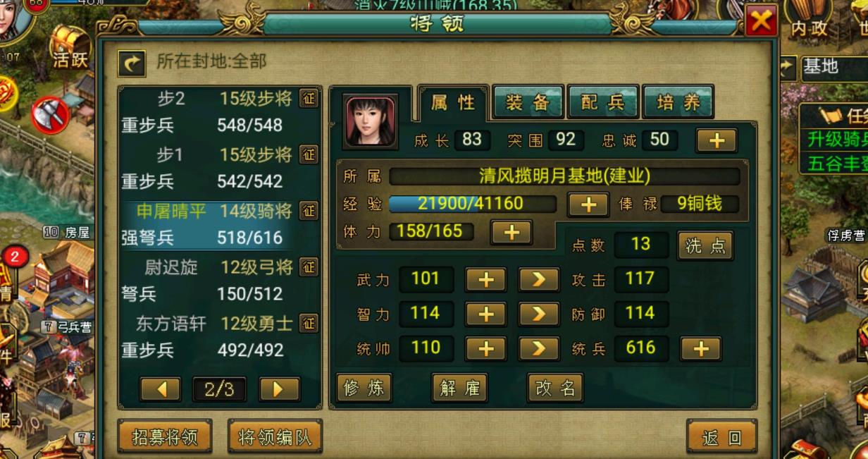Screen dimensions: 868x459
Task: Increase 智力 with its plus button
Action: pyautogui.click(x=485, y=314)
